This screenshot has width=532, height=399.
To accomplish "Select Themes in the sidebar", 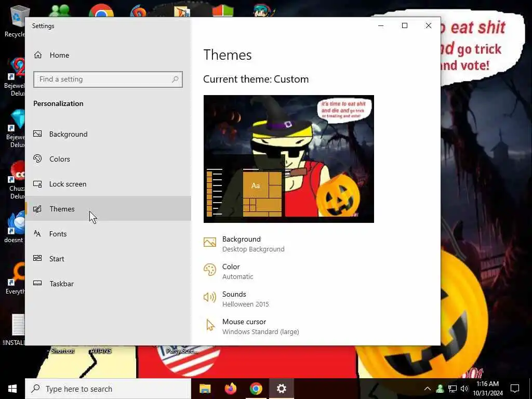I will pyautogui.click(x=108, y=209).
